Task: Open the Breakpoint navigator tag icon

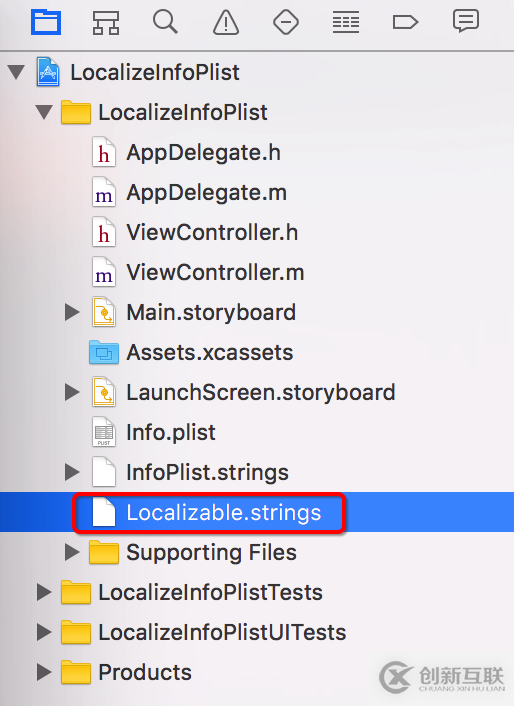Action: click(406, 22)
